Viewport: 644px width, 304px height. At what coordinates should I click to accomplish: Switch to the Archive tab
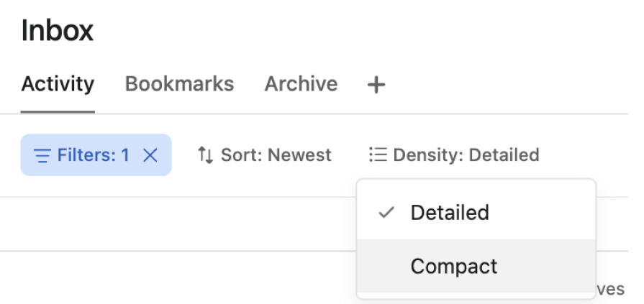[x=301, y=84]
